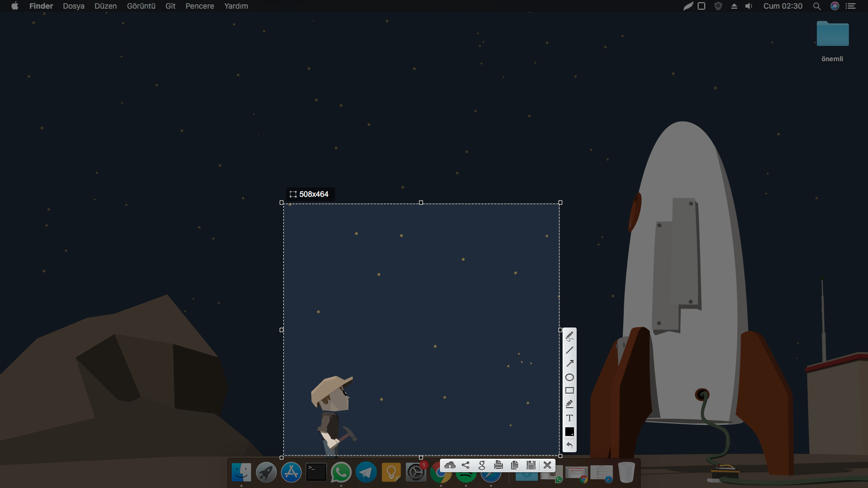Share screenshot on social networks

pyautogui.click(x=465, y=465)
